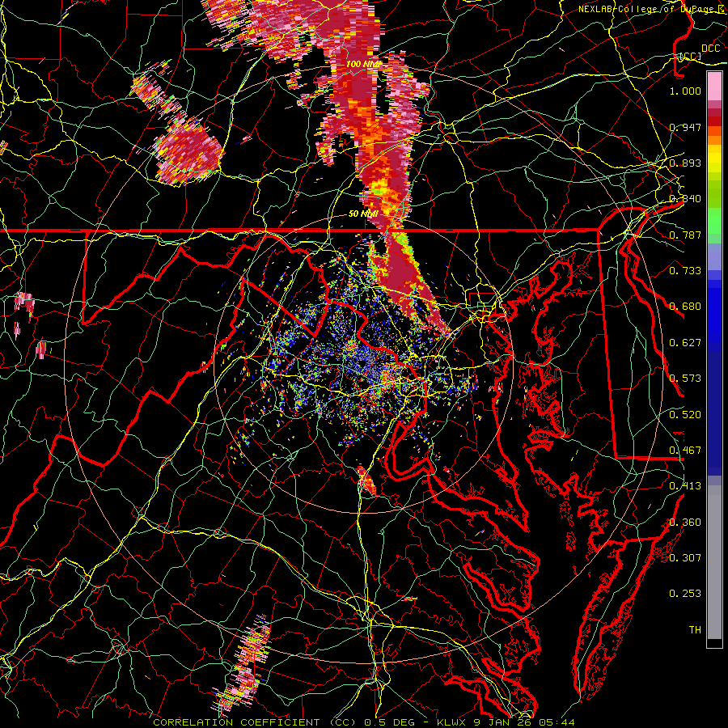The width and height of the screenshot is (728, 728).
Task: Click the bright green segment of the color scale
Action: point(714,221)
